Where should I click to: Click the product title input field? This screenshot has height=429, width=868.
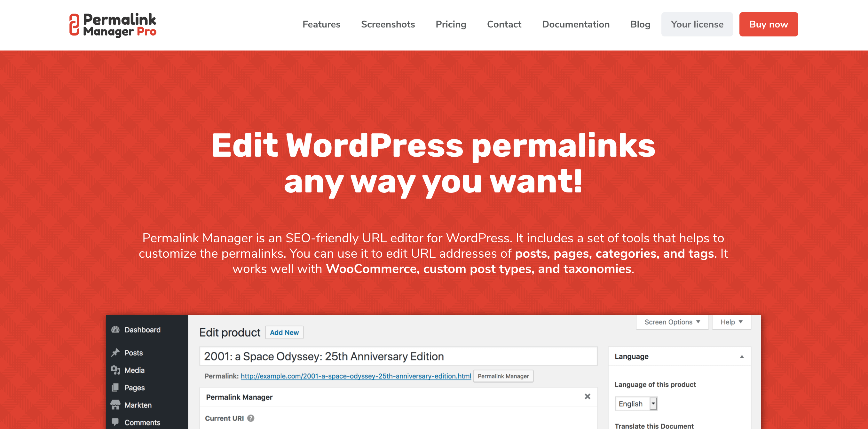point(398,356)
